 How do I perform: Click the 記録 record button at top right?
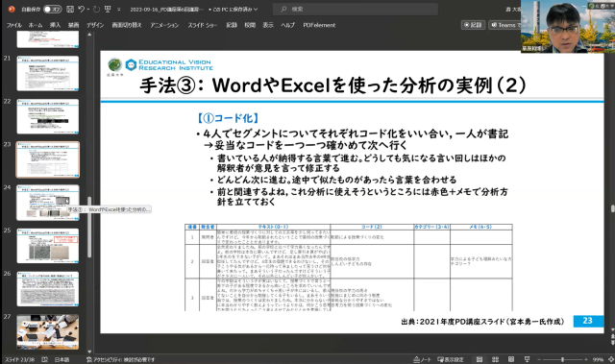coord(474,25)
